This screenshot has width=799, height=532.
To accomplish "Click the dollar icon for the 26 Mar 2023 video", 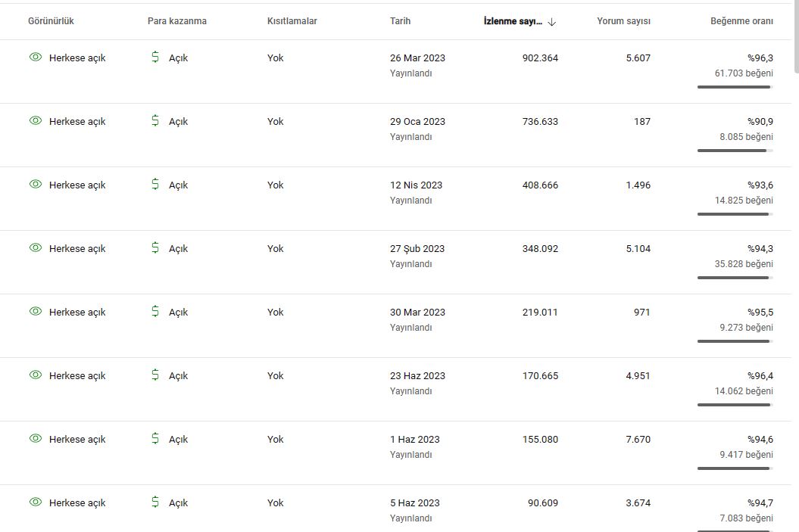I will [155, 57].
